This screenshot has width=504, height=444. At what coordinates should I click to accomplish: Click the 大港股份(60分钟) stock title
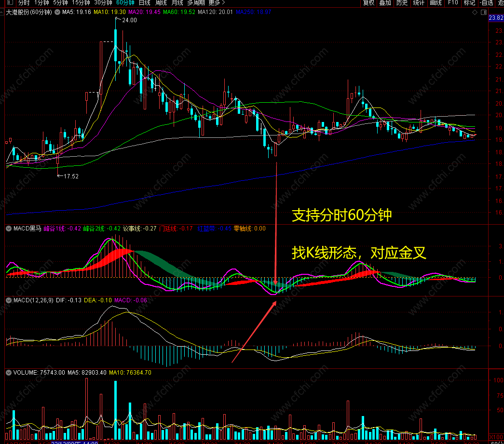point(29,12)
